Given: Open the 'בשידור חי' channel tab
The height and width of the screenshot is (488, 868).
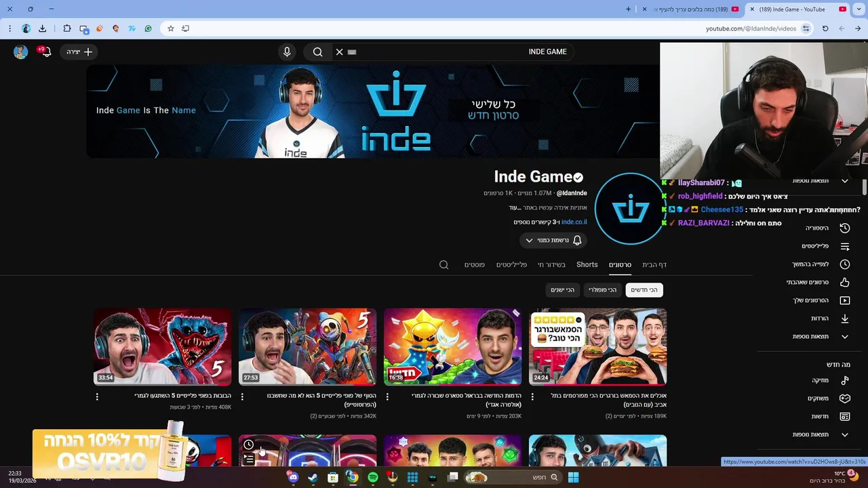Looking at the screenshot, I should tap(551, 265).
